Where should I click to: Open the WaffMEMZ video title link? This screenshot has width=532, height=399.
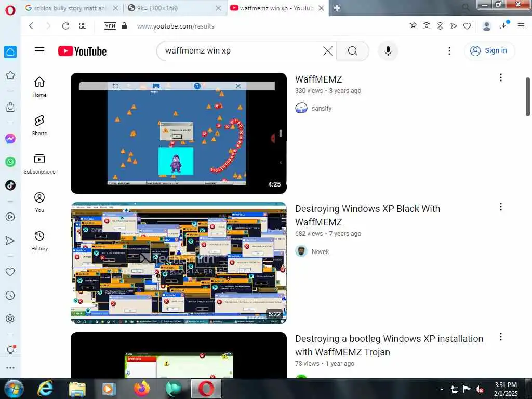point(318,79)
